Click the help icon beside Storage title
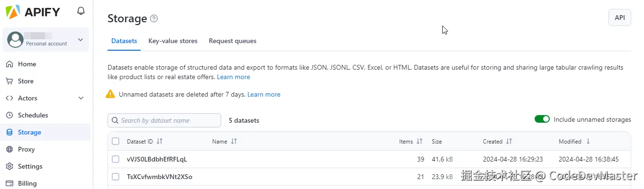This screenshot has height=189, width=644. tap(154, 19)
